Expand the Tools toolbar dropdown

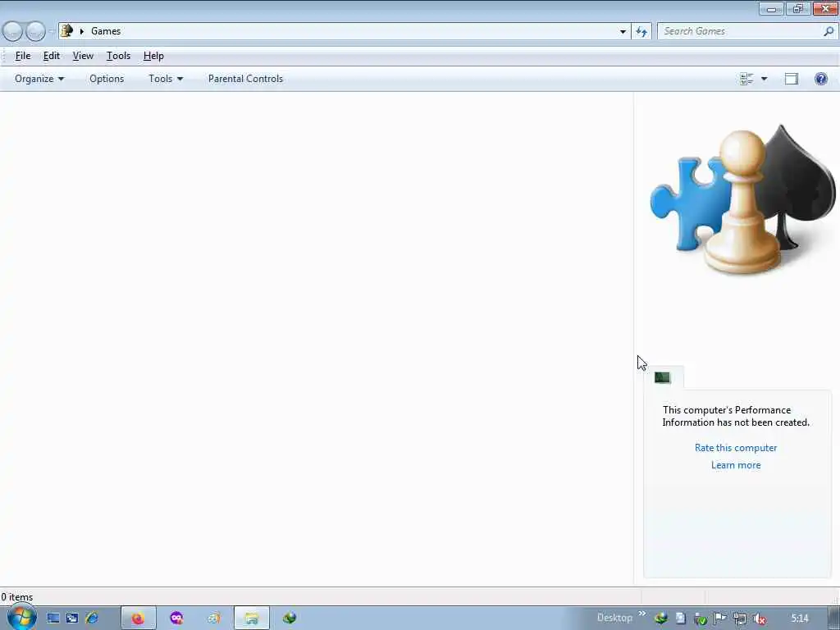click(x=166, y=79)
